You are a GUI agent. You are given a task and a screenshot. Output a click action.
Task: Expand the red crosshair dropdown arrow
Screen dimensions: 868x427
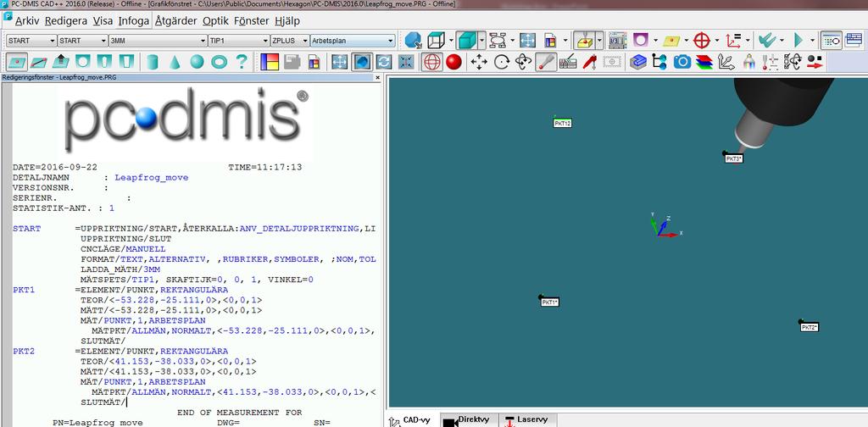(716, 41)
